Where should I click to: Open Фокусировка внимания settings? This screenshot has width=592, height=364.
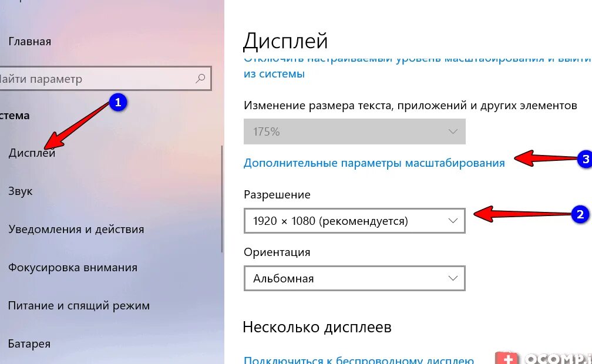pyautogui.click(x=73, y=267)
